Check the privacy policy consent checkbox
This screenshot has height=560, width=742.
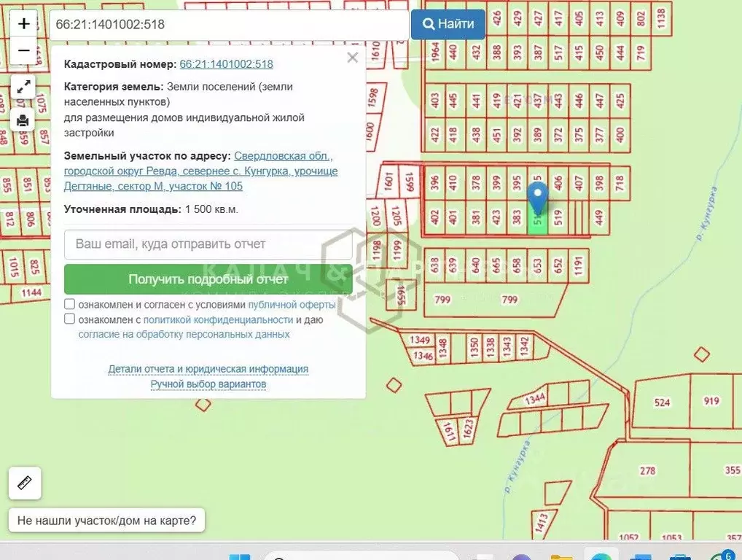point(69,319)
